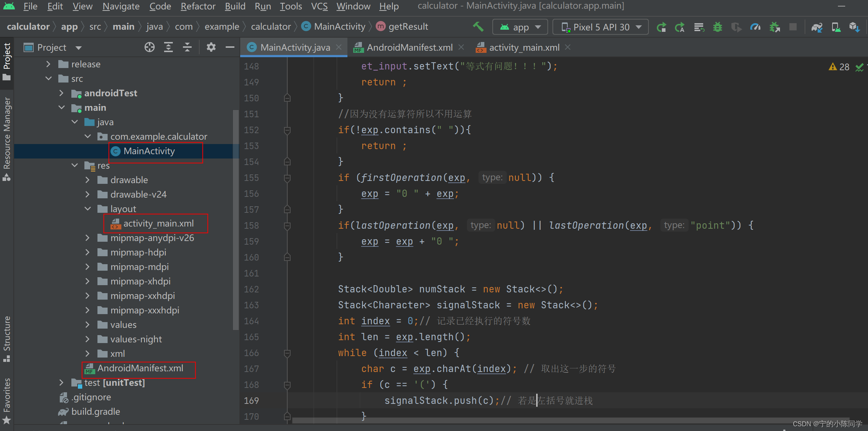The height and width of the screenshot is (431, 868).
Task: Hide the Project panel with minus icon
Action: [x=230, y=47]
